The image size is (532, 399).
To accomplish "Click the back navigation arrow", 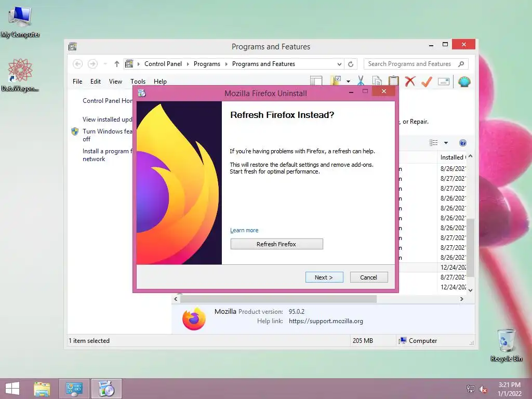I will click(x=78, y=64).
